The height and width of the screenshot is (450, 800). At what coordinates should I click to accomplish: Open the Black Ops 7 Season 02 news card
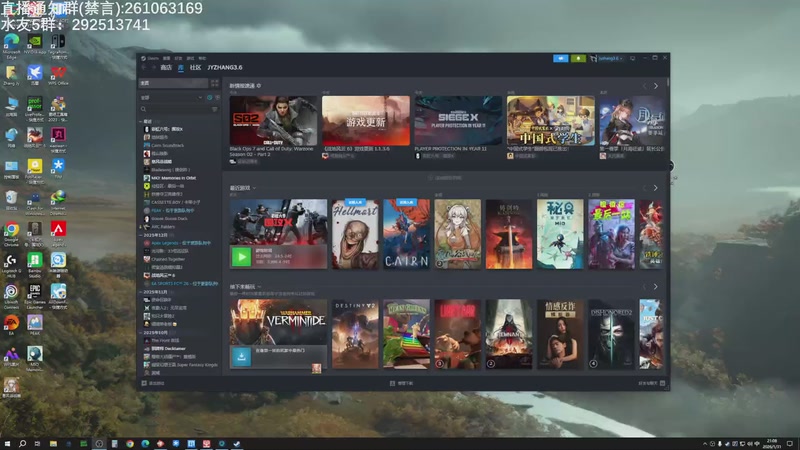click(273, 120)
